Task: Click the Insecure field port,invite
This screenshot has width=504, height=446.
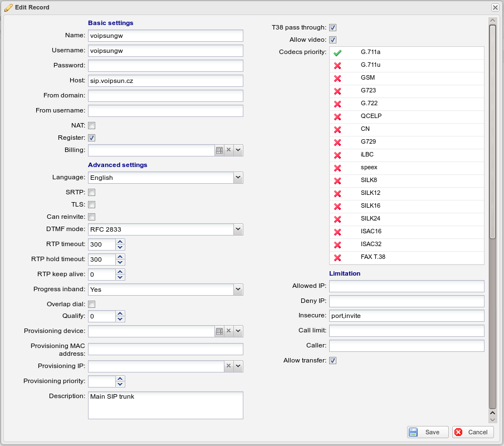Action: coord(407,316)
